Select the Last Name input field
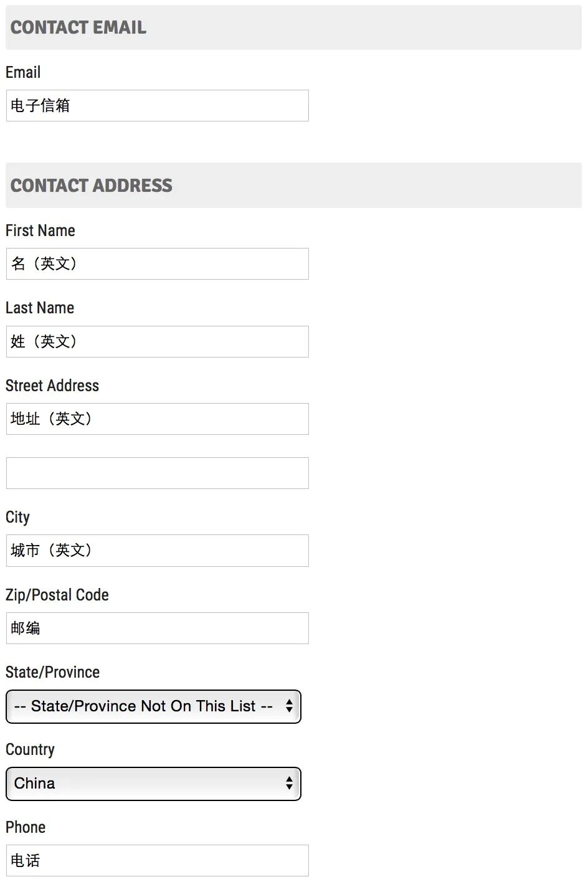Viewport: 588px width, 882px height. click(x=157, y=341)
